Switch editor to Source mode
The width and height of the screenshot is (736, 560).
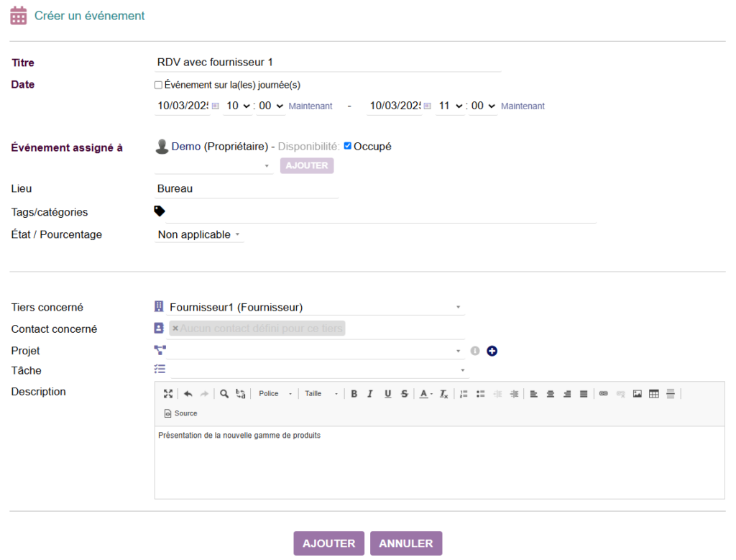click(181, 413)
